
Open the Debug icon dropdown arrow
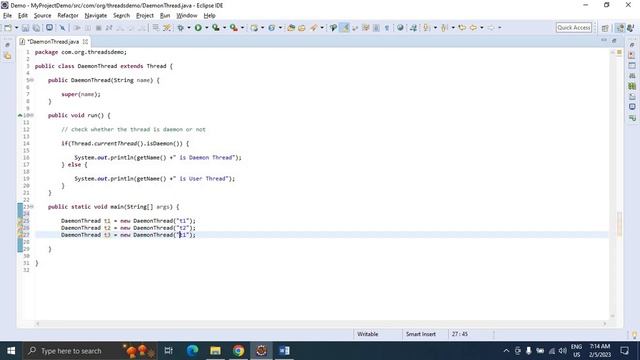tap(189, 28)
